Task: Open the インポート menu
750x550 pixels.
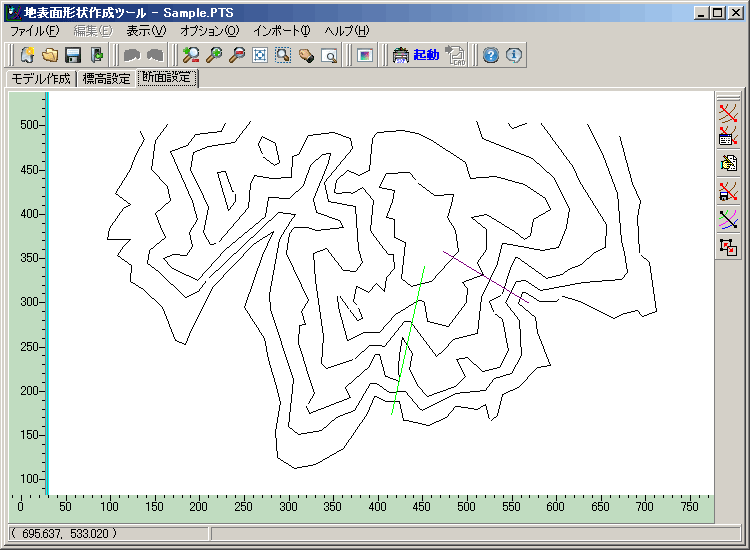Action: tap(282, 31)
